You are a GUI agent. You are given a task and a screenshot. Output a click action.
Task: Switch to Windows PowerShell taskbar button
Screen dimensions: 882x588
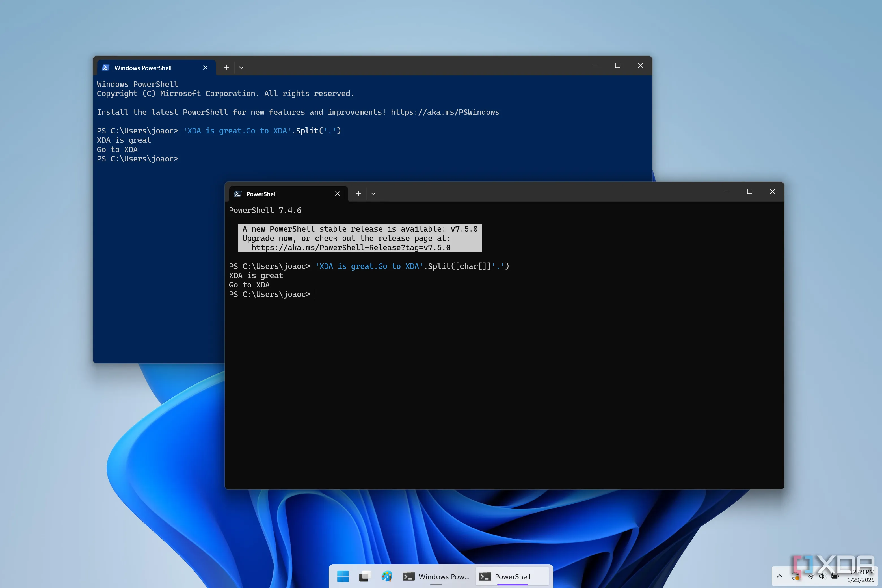pyautogui.click(x=436, y=576)
